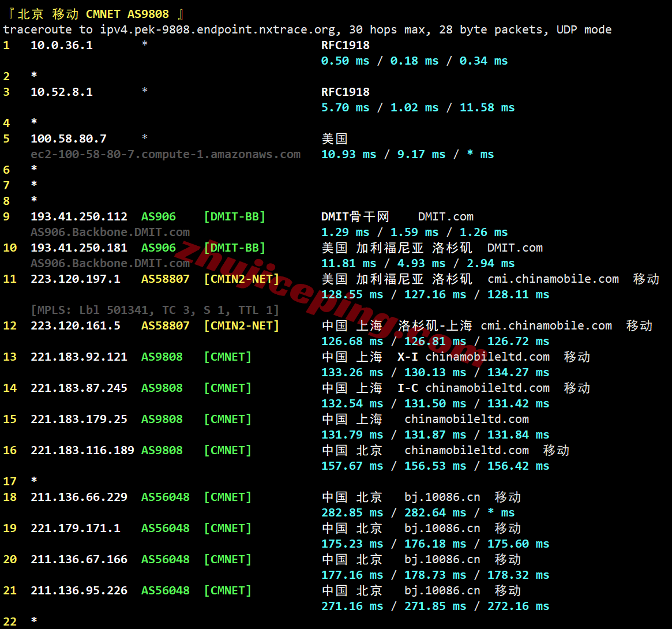This screenshot has width=672, height=629.
Task: Click chinamobileltd.com on the hop 16 row
Action: [x=467, y=450]
